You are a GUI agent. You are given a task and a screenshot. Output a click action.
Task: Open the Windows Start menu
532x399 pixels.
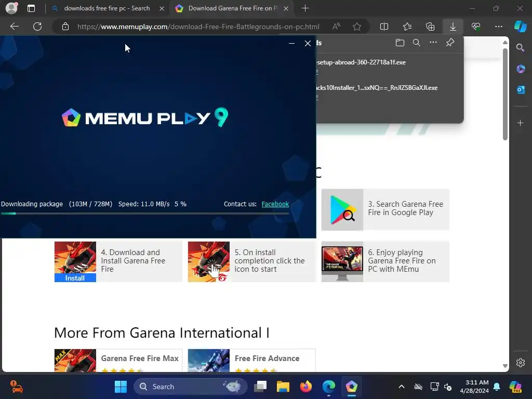coord(121,387)
